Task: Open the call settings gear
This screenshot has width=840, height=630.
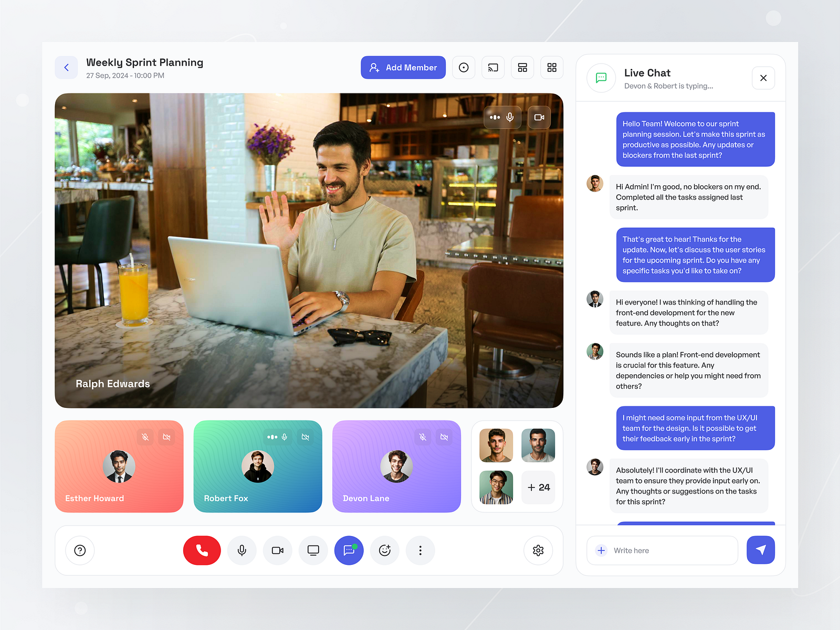Action: click(x=538, y=550)
